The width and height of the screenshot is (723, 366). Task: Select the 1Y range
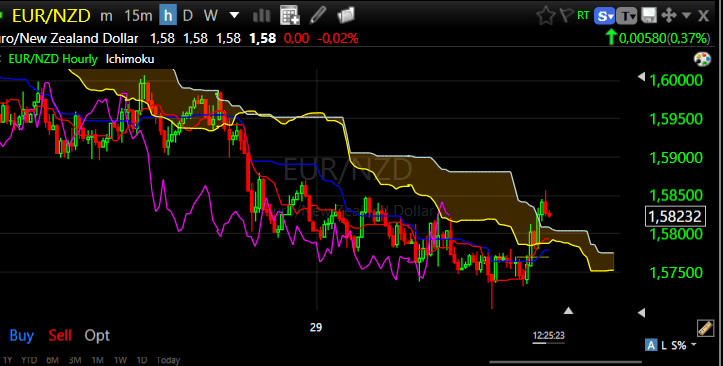pyautogui.click(x=7, y=360)
